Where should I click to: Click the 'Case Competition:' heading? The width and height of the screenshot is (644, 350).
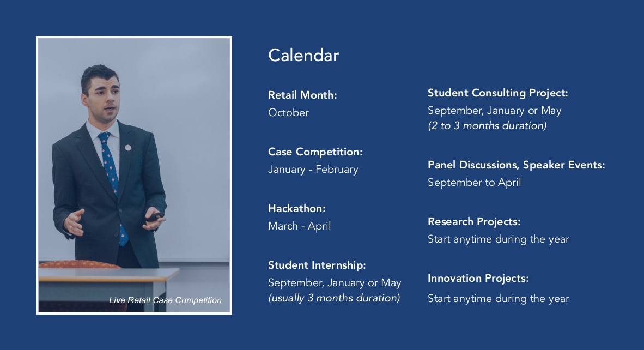[315, 152]
